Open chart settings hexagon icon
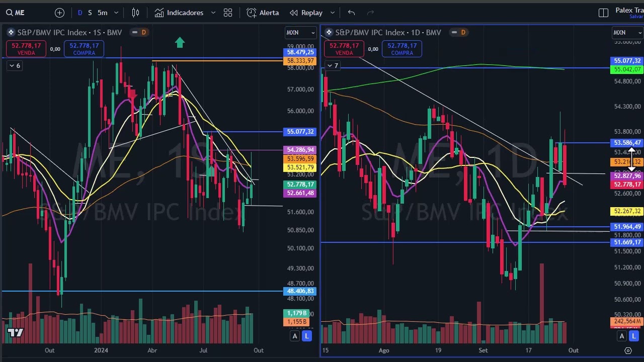Image resolution: width=644 pixels, height=362 pixels. (x=628, y=350)
